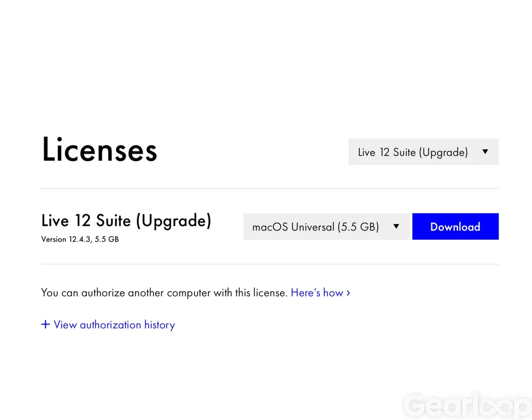Viewport: 532px width, 420px height.
Task: Click the Licenses heading
Action: click(99, 150)
